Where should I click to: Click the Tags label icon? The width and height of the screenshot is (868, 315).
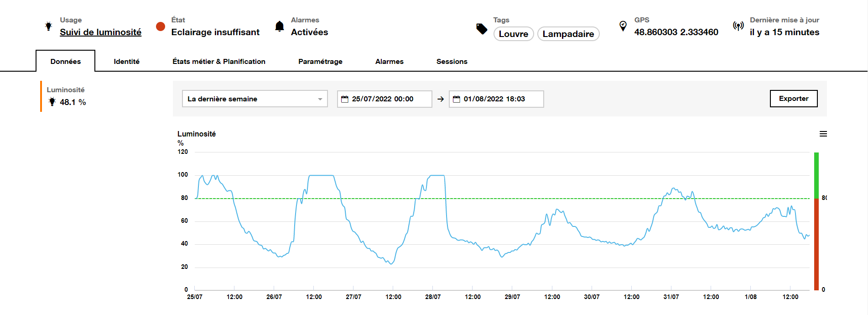(482, 29)
